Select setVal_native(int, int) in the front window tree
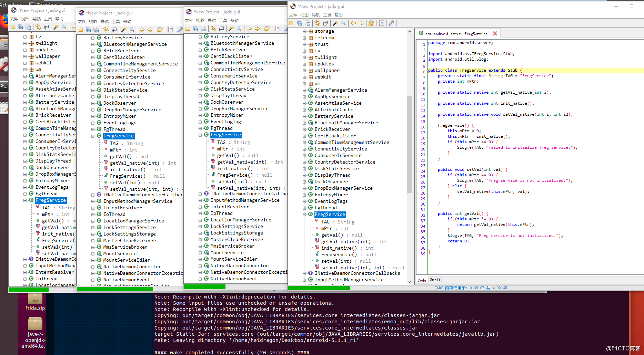This screenshot has width=644, height=355. click(x=353, y=268)
